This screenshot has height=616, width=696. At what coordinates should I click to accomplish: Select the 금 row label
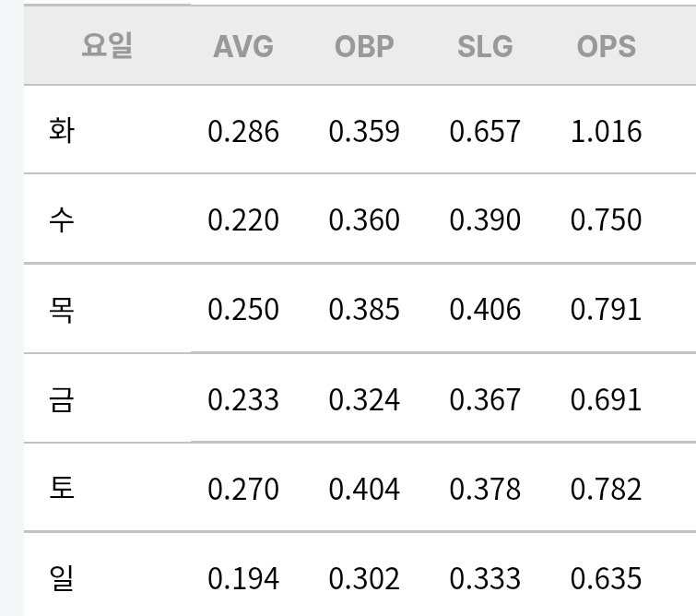[62, 398]
